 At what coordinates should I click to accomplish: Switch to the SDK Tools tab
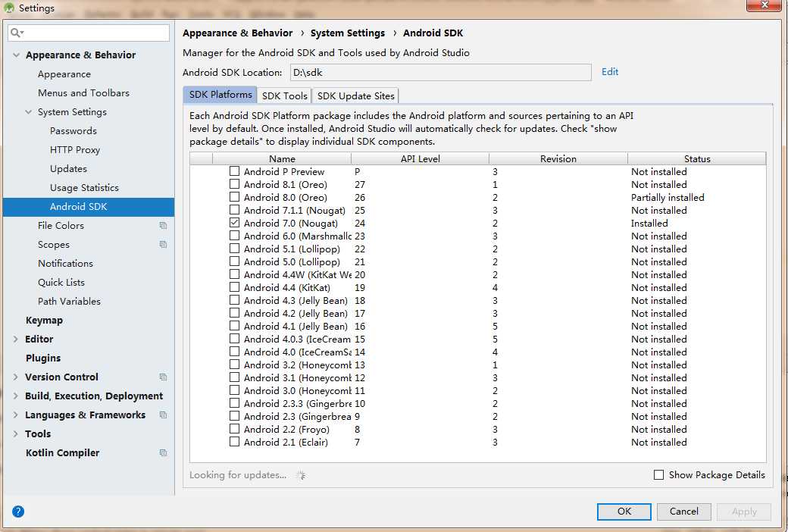click(284, 95)
